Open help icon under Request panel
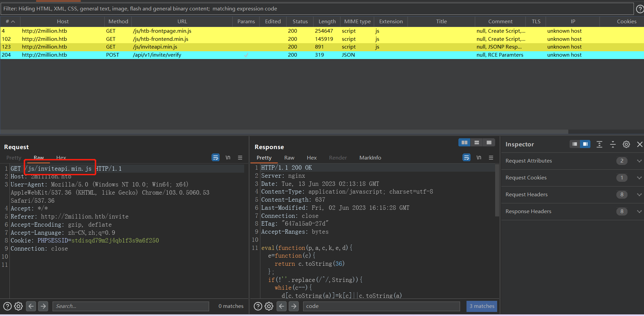644x316 pixels. pyautogui.click(x=7, y=306)
